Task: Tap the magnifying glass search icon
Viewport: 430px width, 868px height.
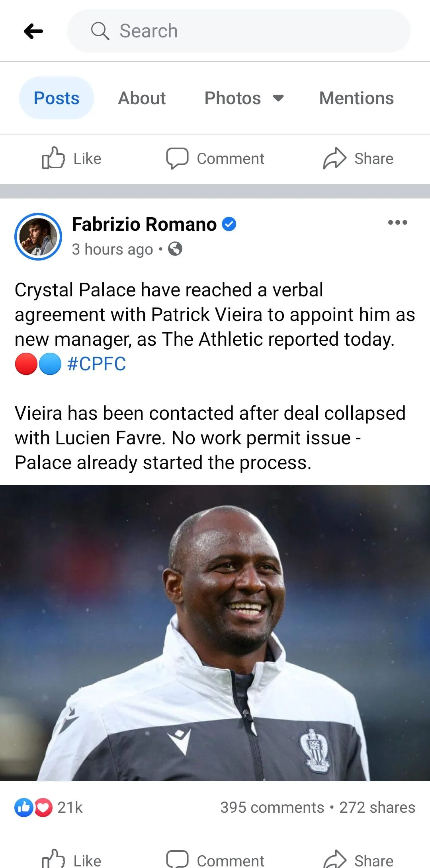Action: [x=100, y=31]
